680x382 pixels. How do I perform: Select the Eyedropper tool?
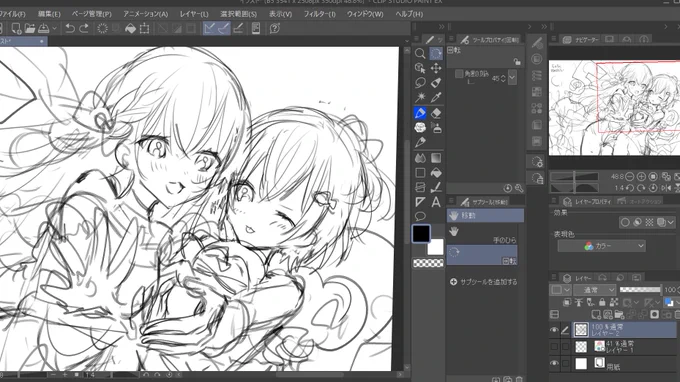[436, 97]
